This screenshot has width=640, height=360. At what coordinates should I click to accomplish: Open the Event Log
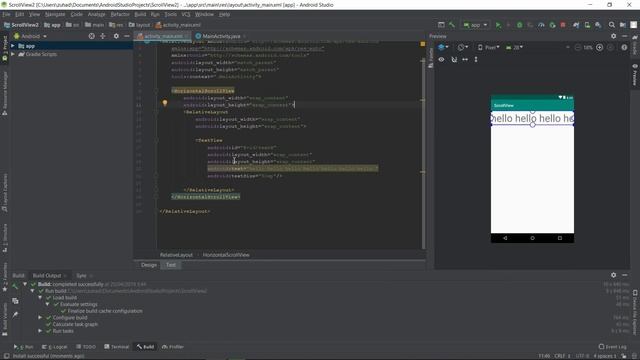pyautogui.click(x=613, y=347)
